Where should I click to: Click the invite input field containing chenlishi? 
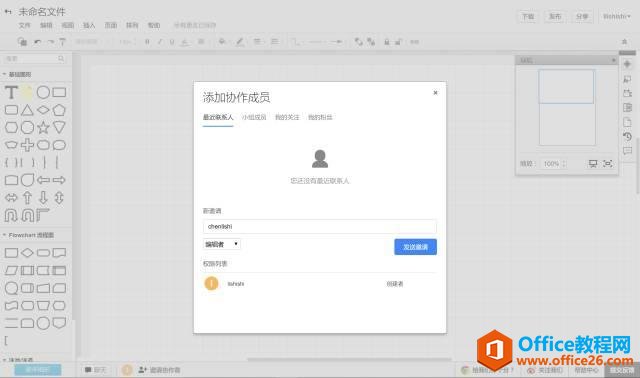tap(320, 226)
